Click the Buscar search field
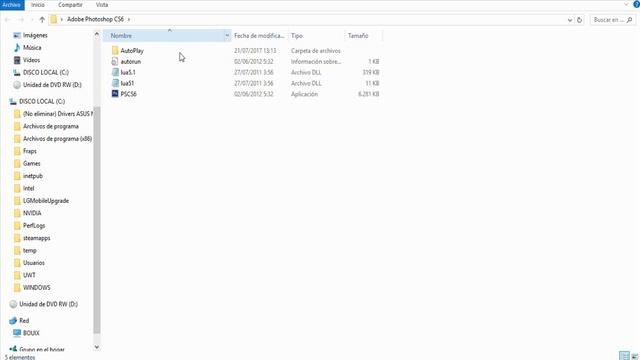The height and width of the screenshot is (360, 640). click(x=612, y=20)
